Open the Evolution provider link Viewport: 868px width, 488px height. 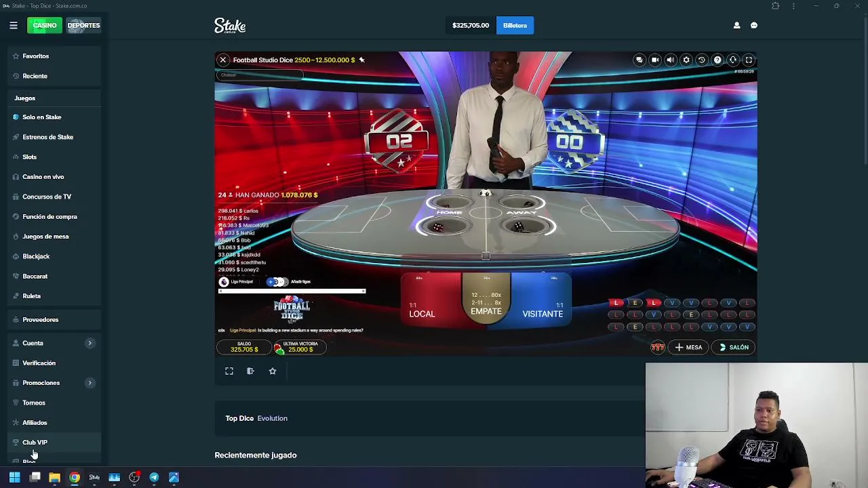pyautogui.click(x=272, y=418)
